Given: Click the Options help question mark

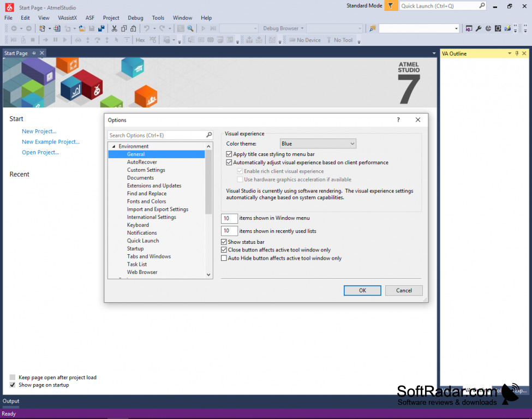Looking at the screenshot, I should coord(398,120).
